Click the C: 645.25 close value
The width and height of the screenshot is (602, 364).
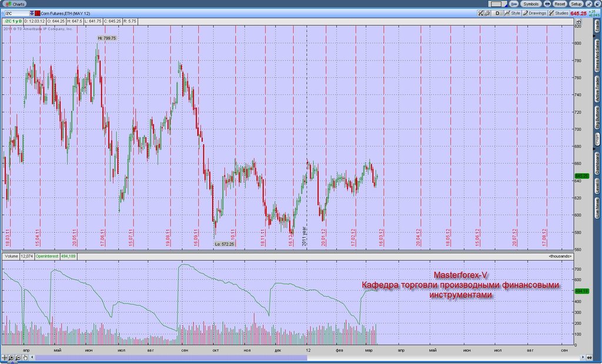tap(112, 21)
